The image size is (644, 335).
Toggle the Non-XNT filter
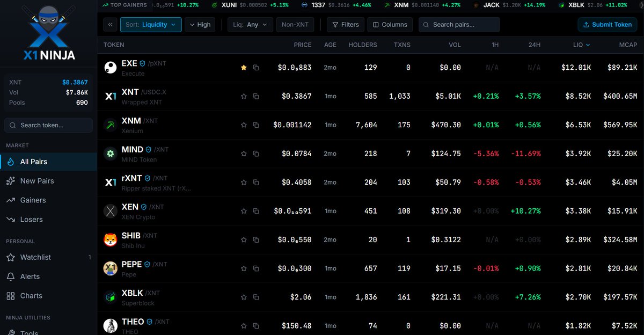click(295, 25)
